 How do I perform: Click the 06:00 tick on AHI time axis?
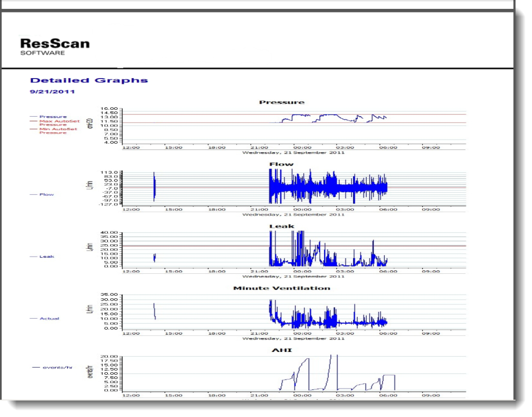coord(388,395)
